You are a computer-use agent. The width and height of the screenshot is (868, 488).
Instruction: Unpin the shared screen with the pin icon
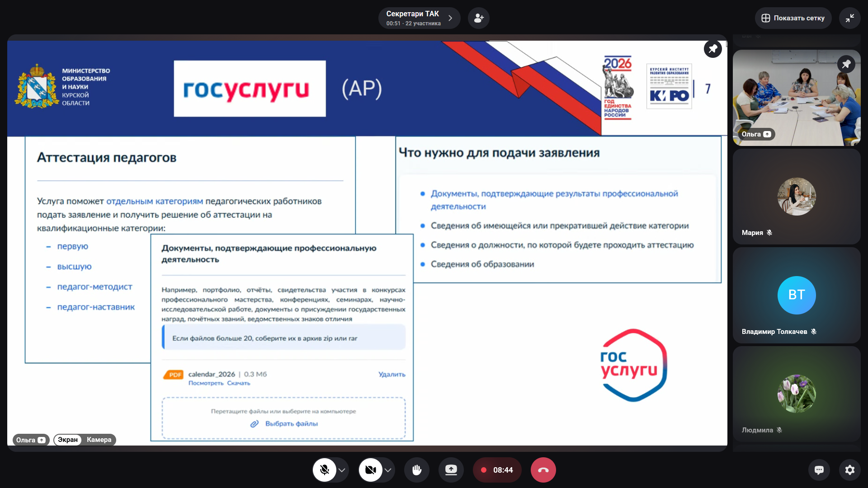click(x=712, y=49)
